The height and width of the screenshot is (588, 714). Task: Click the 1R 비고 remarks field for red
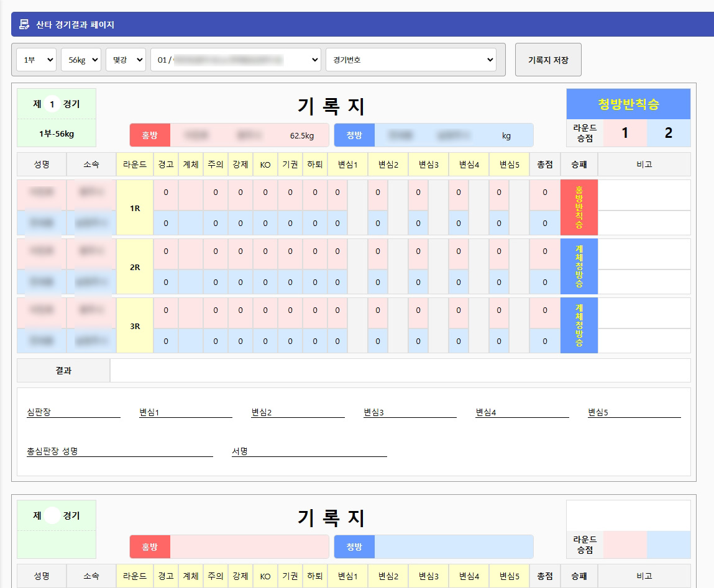click(644, 195)
